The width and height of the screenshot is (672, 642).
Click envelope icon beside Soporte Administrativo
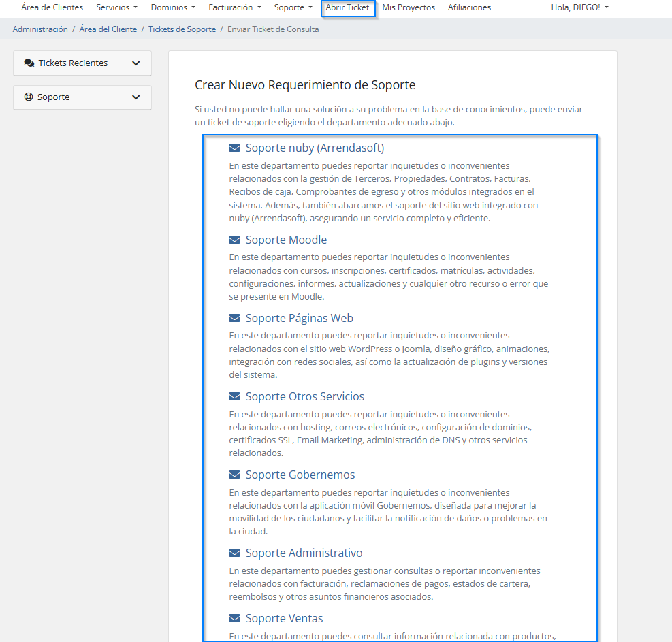click(x=234, y=553)
